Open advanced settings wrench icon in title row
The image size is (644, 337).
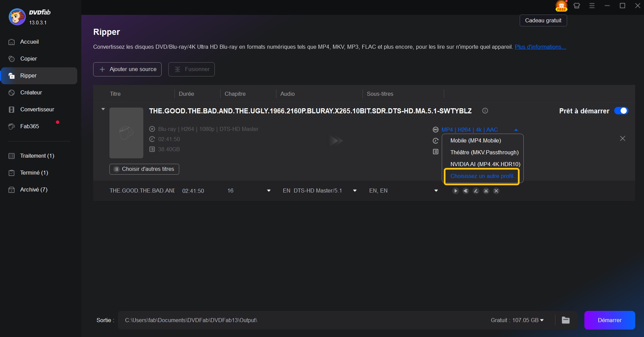tap(466, 191)
